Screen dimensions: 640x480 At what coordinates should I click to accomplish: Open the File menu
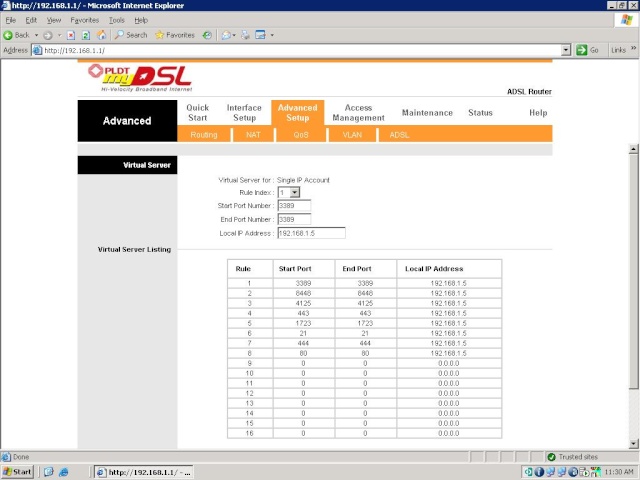point(11,20)
